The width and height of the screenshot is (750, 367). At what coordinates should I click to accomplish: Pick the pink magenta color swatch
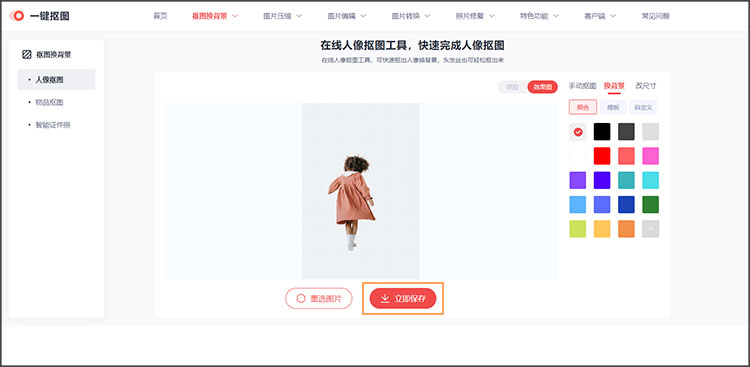[x=651, y=156]
